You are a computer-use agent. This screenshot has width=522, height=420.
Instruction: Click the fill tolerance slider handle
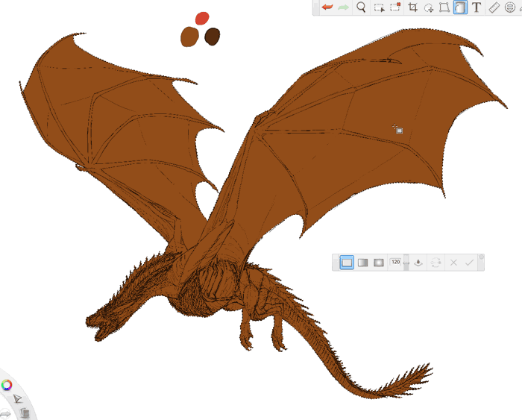tap(406, 263)
